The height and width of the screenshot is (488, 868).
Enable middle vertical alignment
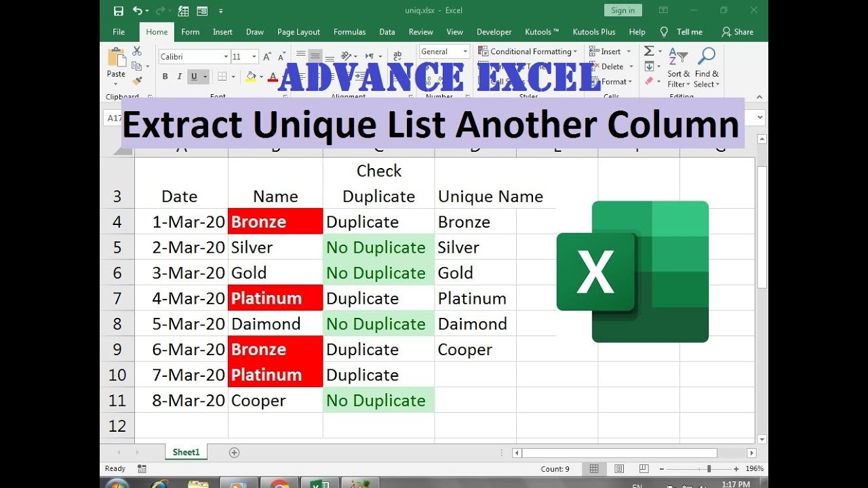point(314,56)
